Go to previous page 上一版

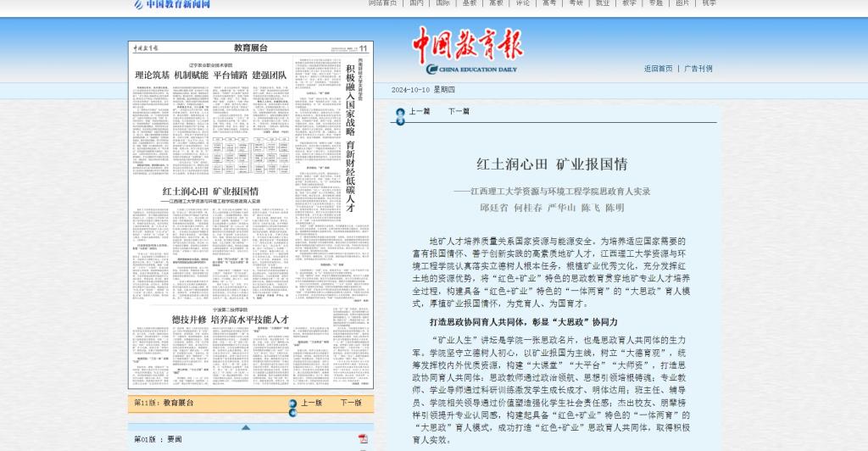click(311, 404)
